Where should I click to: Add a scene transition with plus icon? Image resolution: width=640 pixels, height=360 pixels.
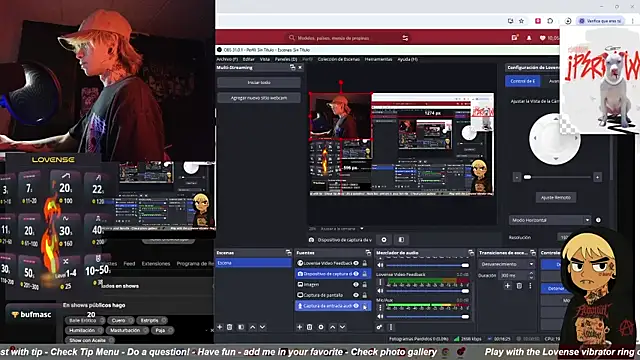(x=507, y=286)
